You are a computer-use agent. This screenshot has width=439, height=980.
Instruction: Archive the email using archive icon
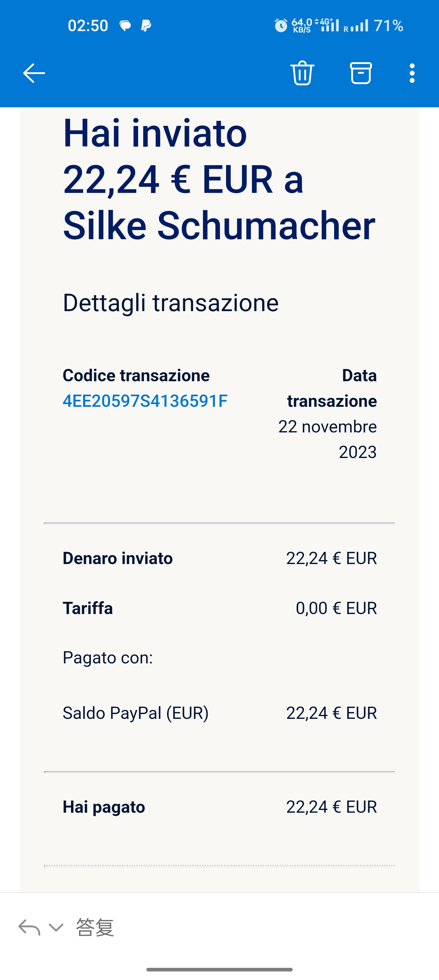coord(361,73)
